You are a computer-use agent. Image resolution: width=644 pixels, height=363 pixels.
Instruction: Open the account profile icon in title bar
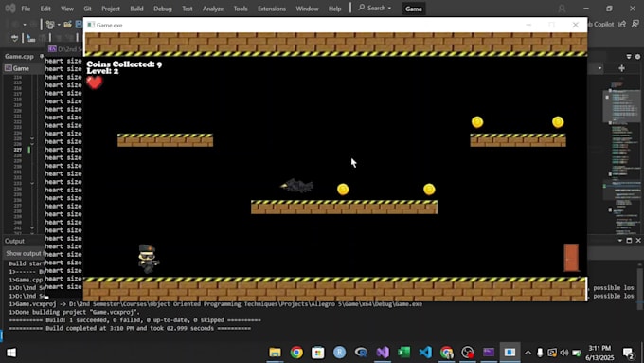562,9
